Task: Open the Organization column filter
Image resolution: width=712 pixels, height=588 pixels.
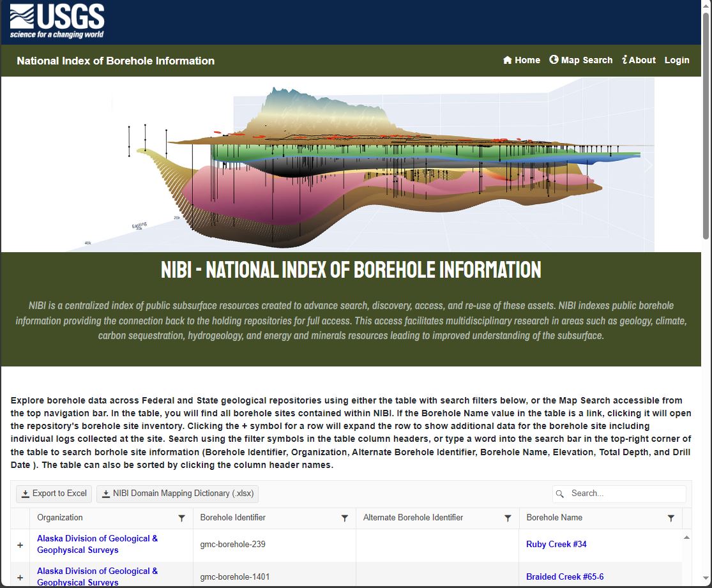Action: coord(181,518)
